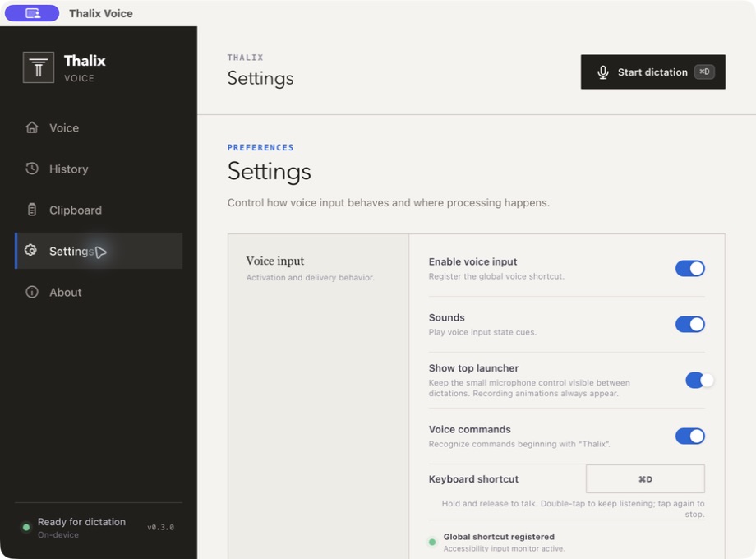Click the Voice home icon

32,127
